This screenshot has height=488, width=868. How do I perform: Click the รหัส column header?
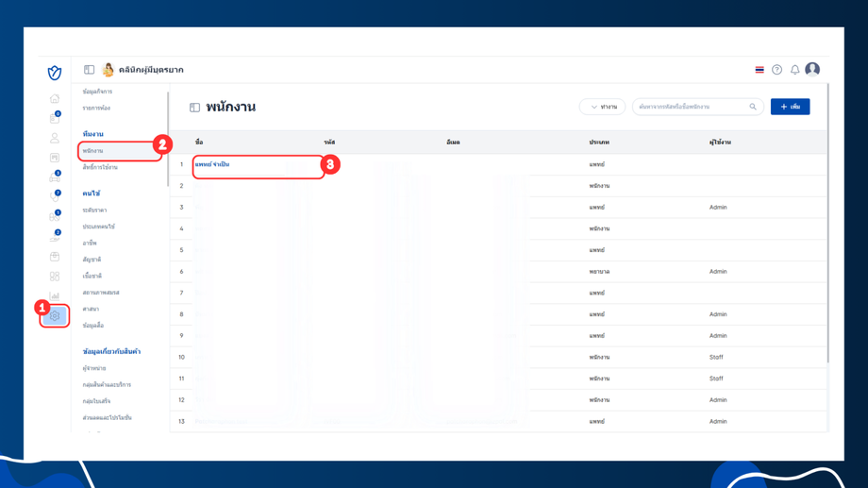click(x=329, y=143)
